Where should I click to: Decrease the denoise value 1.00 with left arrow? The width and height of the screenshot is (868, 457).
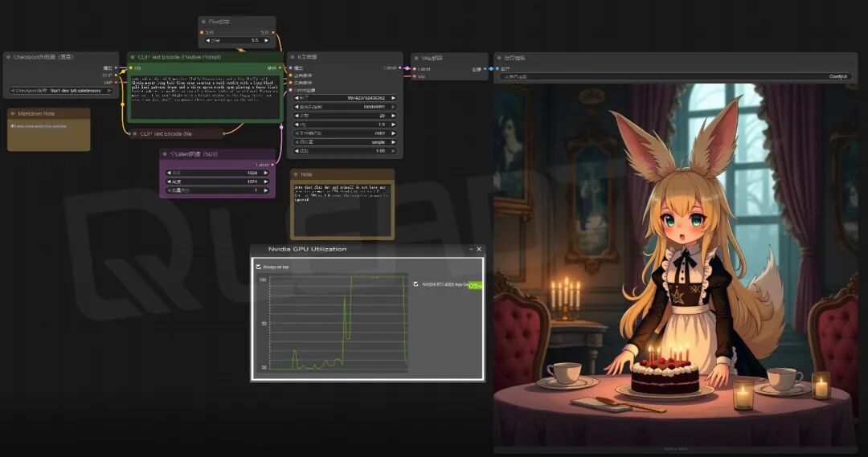(x=297, y=151)
